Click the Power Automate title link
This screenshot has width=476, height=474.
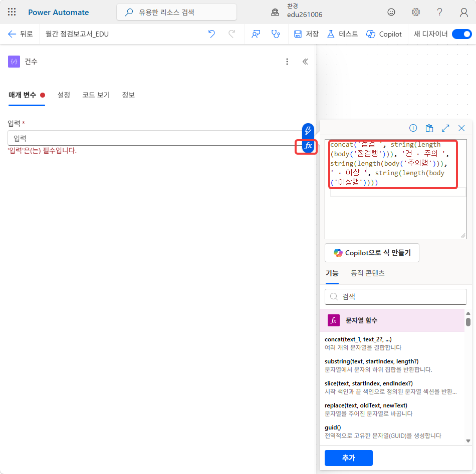pos(58,12)
